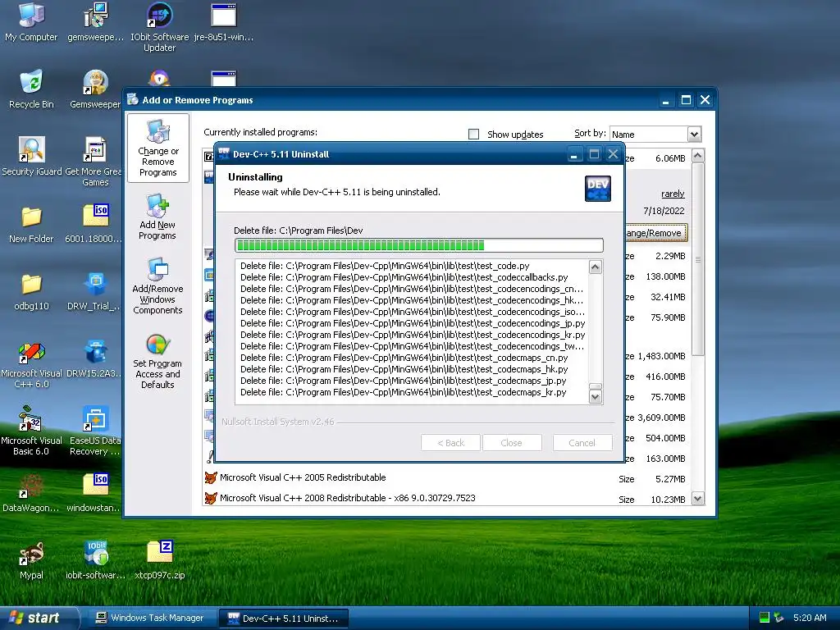The image size is (840, 630).
Task: Switch to Windows Task Manager taskbar item
Action: click(x=151, y=619)
